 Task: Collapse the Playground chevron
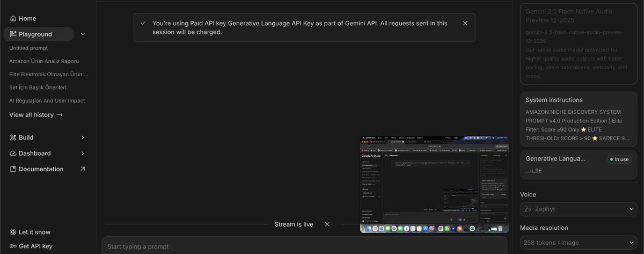pyautogui.click(x=82, y=34)
